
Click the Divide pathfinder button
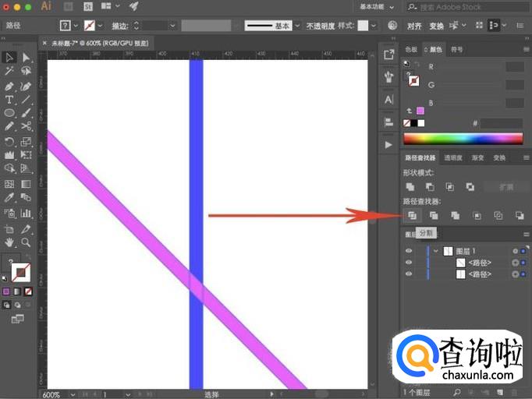click(x=412, y=216)
